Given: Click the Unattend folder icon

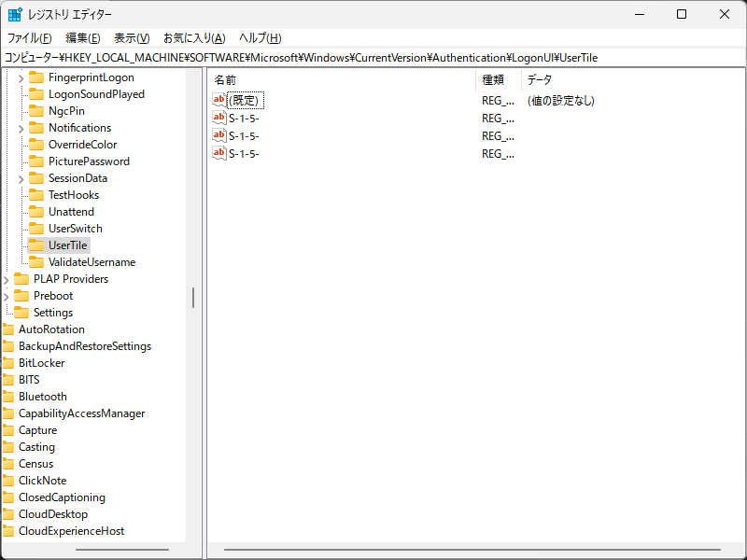Looking at the screenshot, I should [36, 212].
